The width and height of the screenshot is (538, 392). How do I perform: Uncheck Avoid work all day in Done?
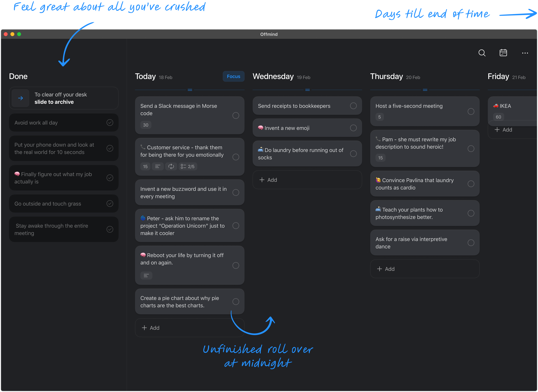[x=110, y=123]
